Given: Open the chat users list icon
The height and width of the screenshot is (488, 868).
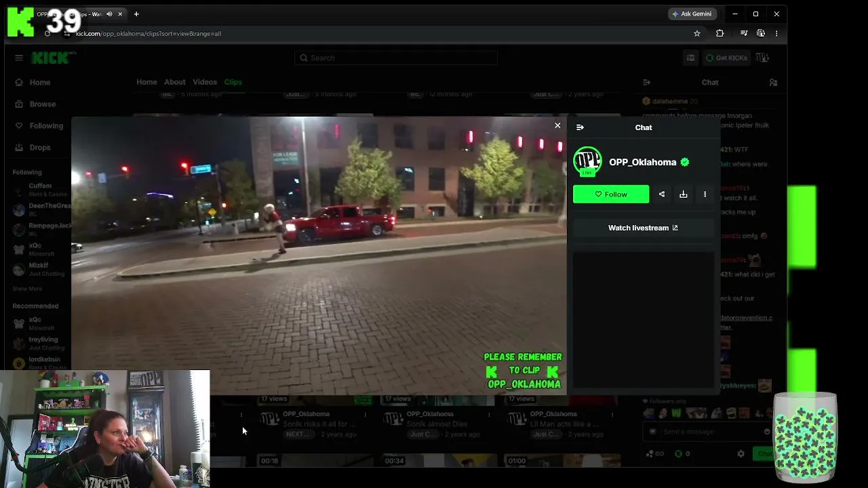Looking at the screenshot, I should pos(773,82).
